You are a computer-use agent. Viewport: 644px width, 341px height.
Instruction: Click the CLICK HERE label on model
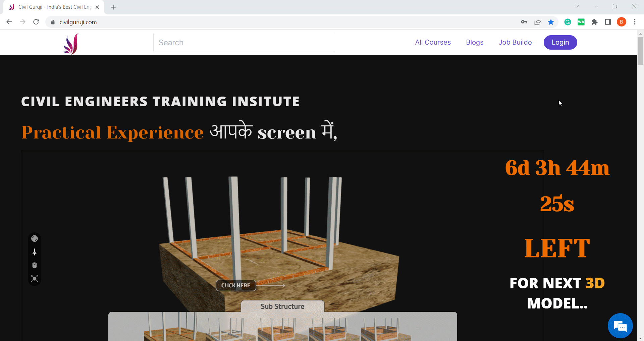tap(236, 285)
